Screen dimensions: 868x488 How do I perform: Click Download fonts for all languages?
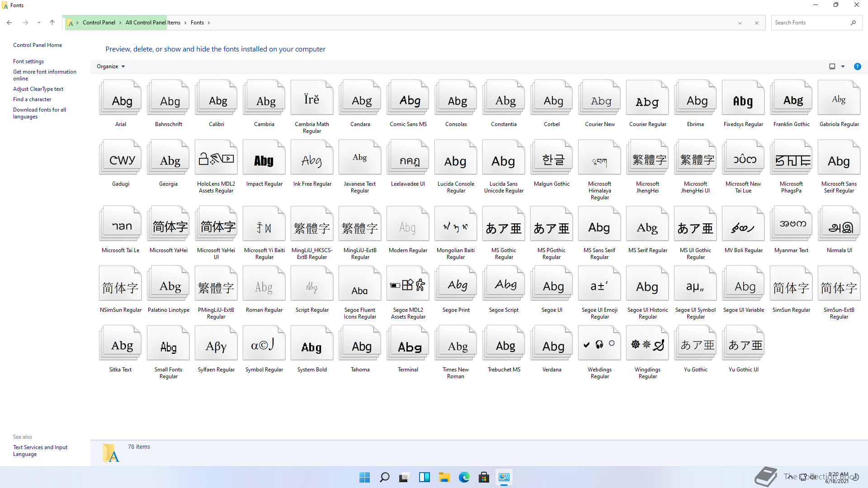point(39,113)
